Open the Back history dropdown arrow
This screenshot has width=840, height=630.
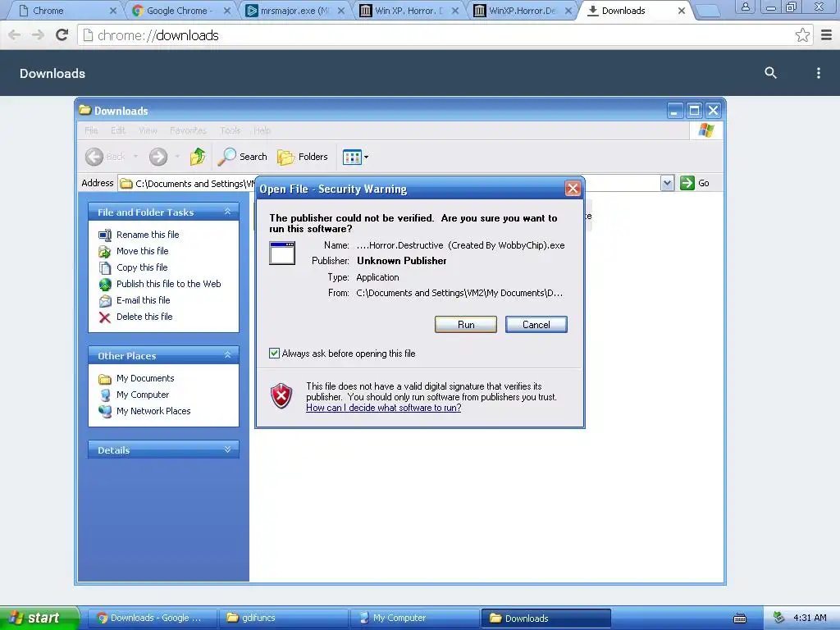click(x=135, y=157)
